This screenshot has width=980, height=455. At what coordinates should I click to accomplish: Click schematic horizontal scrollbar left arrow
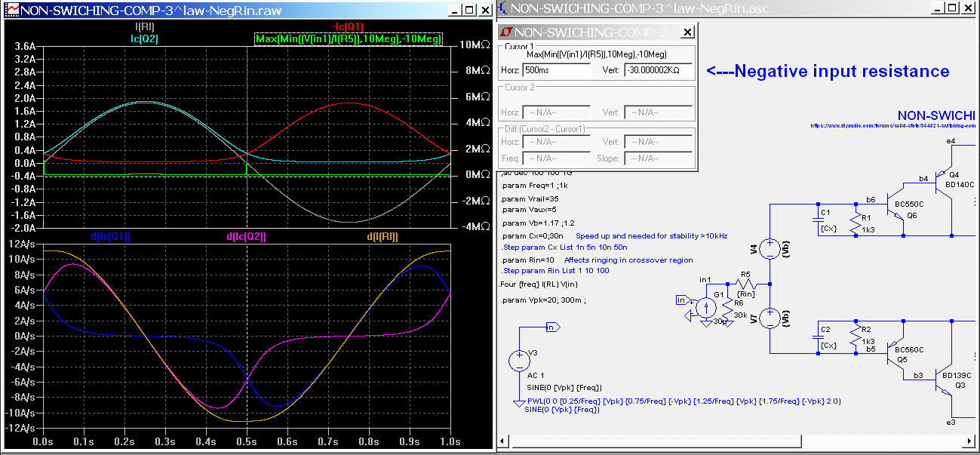click(x=504, y=441)
